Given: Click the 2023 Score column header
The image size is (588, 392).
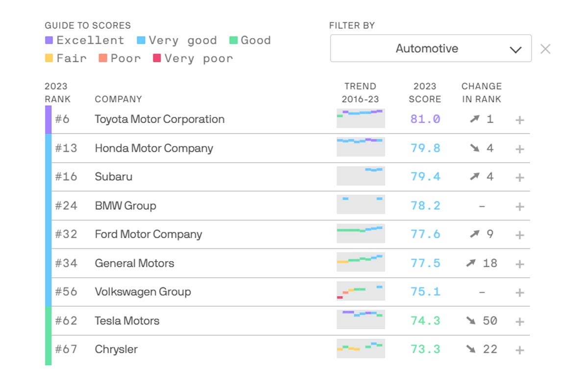Looking at the screenshot, I should click(x=425, y=93).
